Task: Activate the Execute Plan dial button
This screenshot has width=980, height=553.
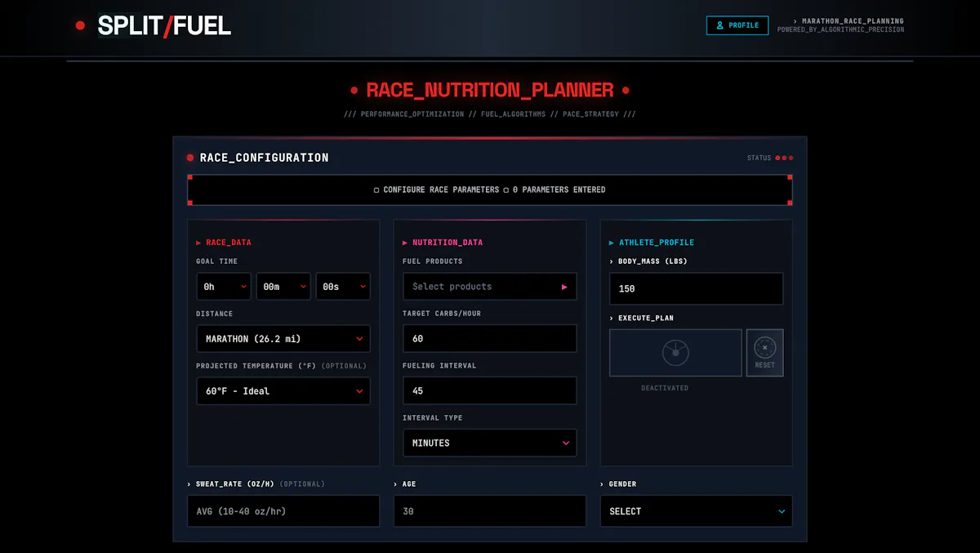Action: point(675,353)
